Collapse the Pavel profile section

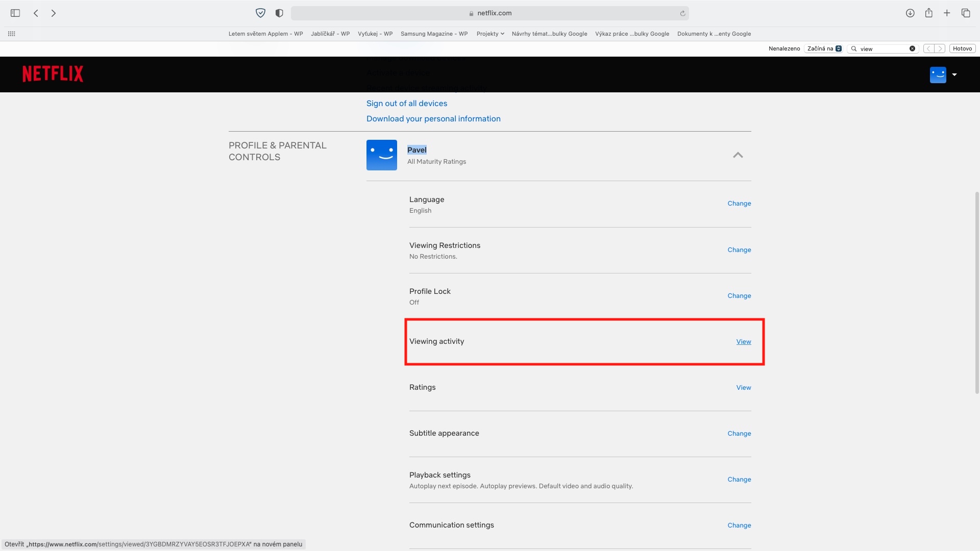point(738,155)
